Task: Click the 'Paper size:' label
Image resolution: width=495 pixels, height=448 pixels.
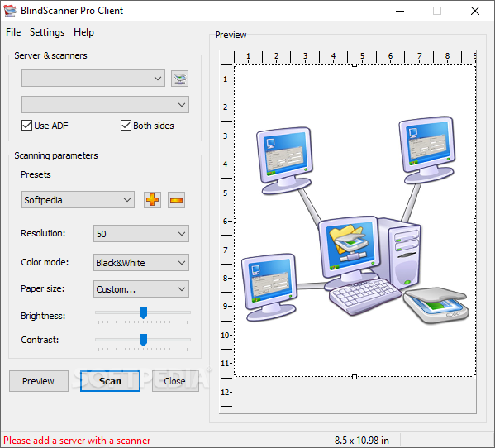Action: click(43, 288)
